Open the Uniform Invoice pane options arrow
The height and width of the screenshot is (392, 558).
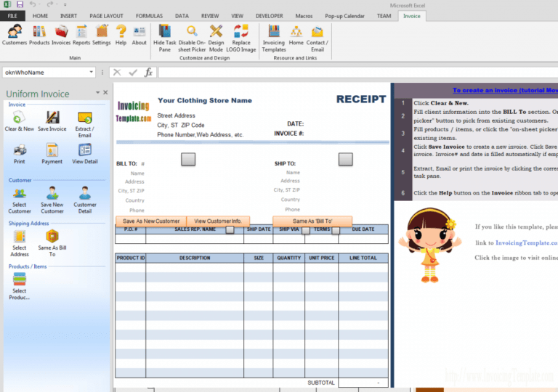pos(97,93)
